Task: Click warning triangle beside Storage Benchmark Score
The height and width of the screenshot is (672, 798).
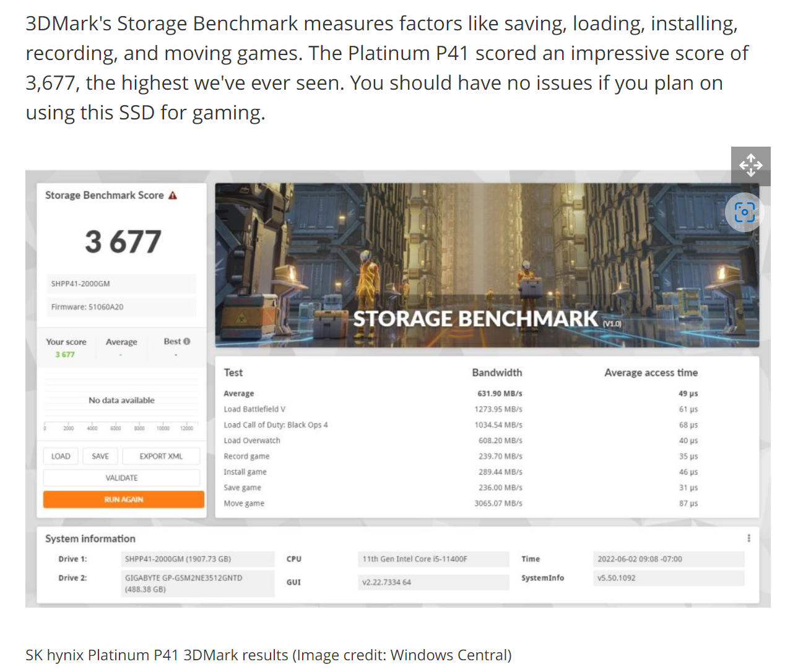Action: [x=173, y=196]
